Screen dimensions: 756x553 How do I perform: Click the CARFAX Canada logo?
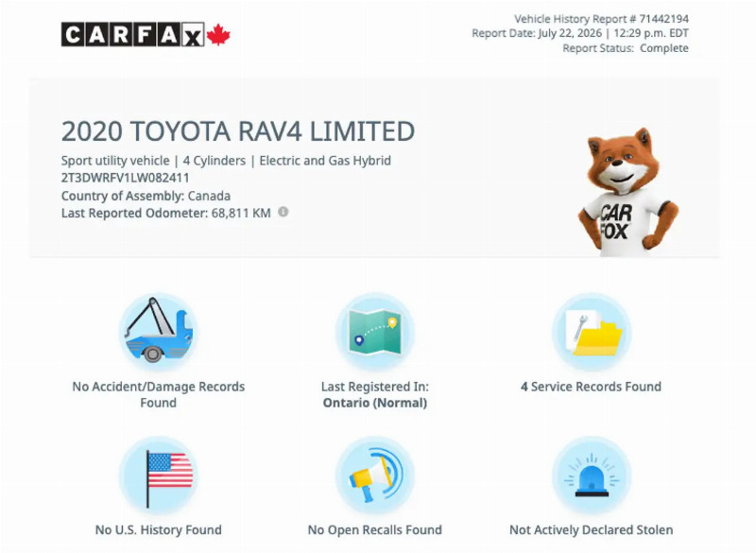[146, 35]
